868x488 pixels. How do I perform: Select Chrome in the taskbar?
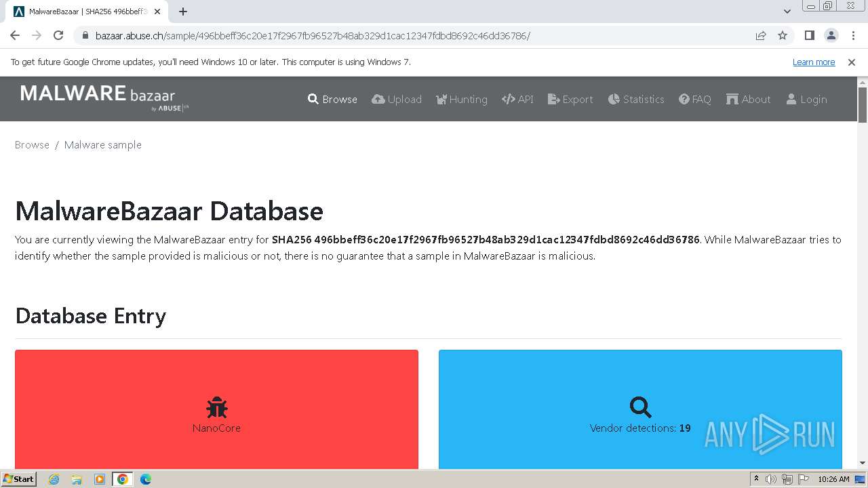coord(123,479)
